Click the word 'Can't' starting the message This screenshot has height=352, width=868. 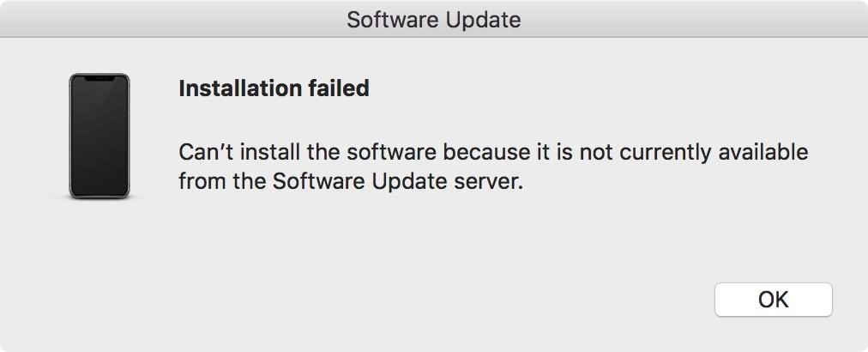click(204, 153)
